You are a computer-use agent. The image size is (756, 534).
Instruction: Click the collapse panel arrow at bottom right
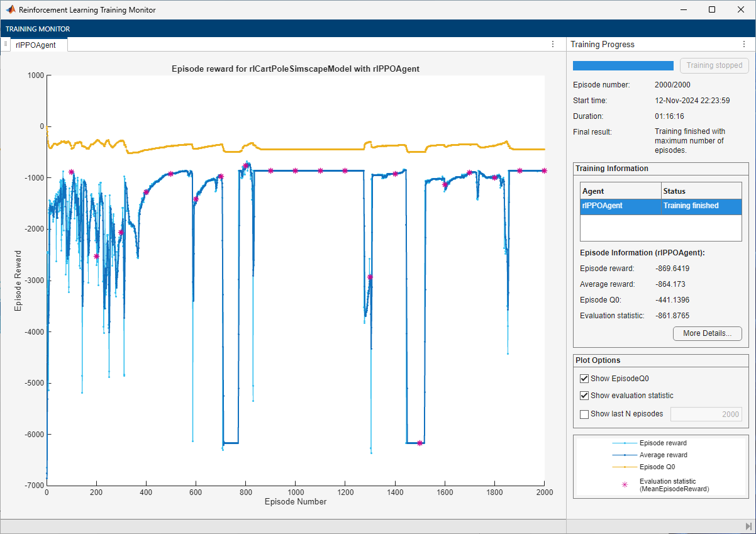pyautogui.click(x=748, y=526)
